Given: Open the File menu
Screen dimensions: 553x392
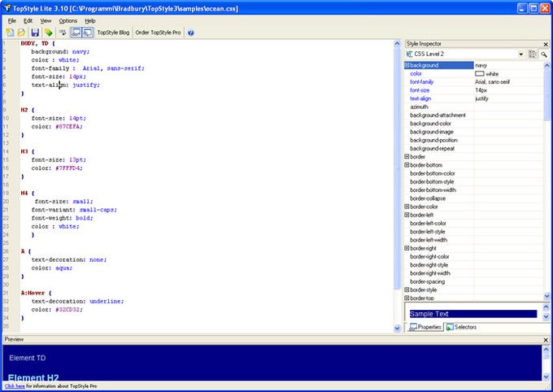Looking at the screenshot, I should click(12, 21).
